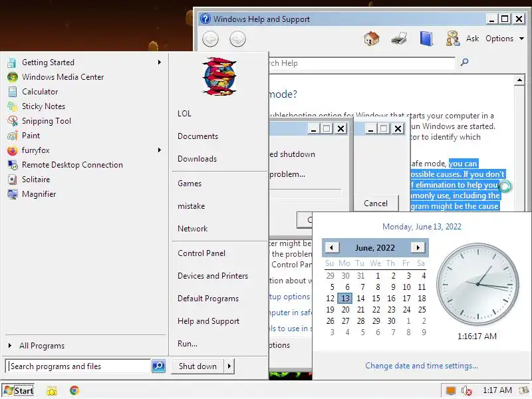Viewport: 532px width, 399px height.
Task: Click the search magnifier button in Start menu
Action: coord(158,366)
